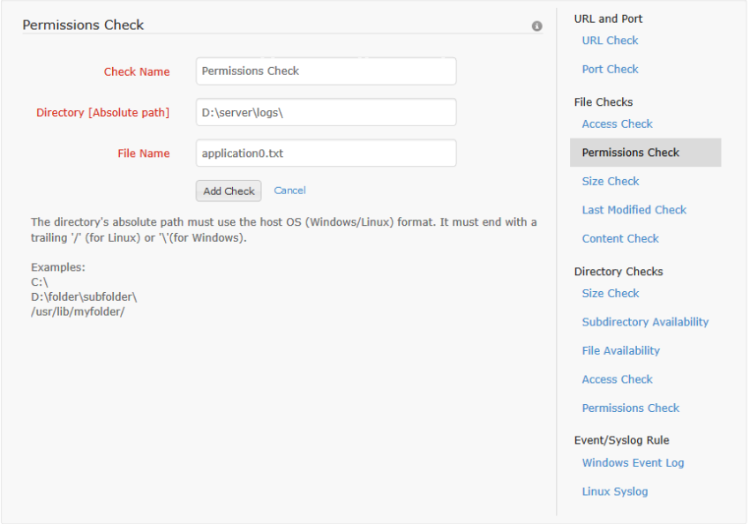Click the Check Name input field
750x524 pixels.
click(x=326, y=71)
